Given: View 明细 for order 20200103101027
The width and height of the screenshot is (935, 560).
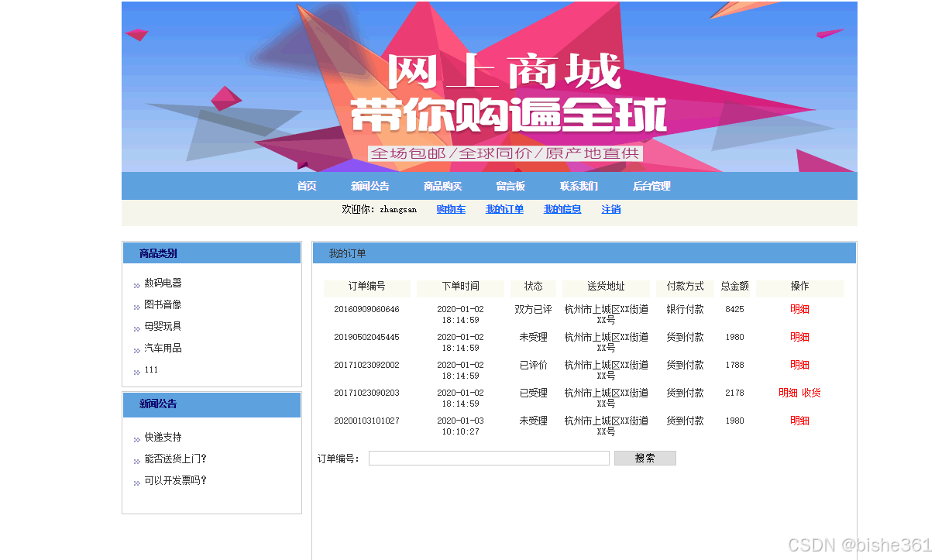Looking at the screenshot, I should coord(799,421).
